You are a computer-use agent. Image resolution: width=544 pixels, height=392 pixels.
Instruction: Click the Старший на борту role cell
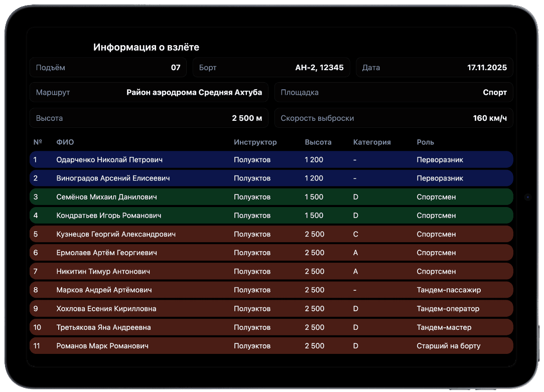[448, 346]
